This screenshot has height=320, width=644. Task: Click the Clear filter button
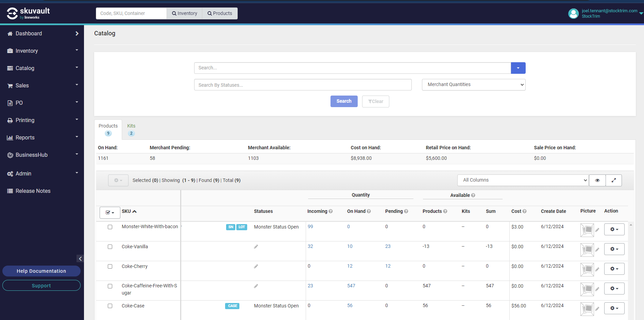(375, 101)
